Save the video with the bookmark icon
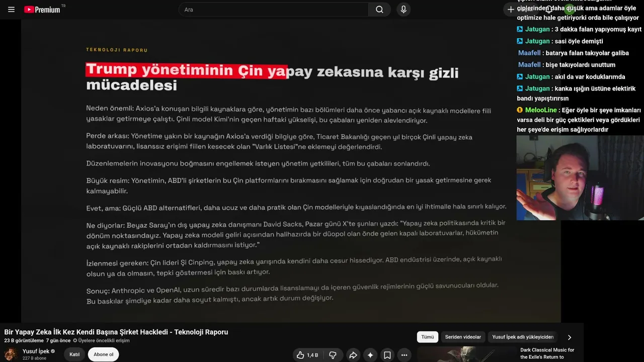The width and height of the screenshot is (644, 362). [x=387, y=355]
